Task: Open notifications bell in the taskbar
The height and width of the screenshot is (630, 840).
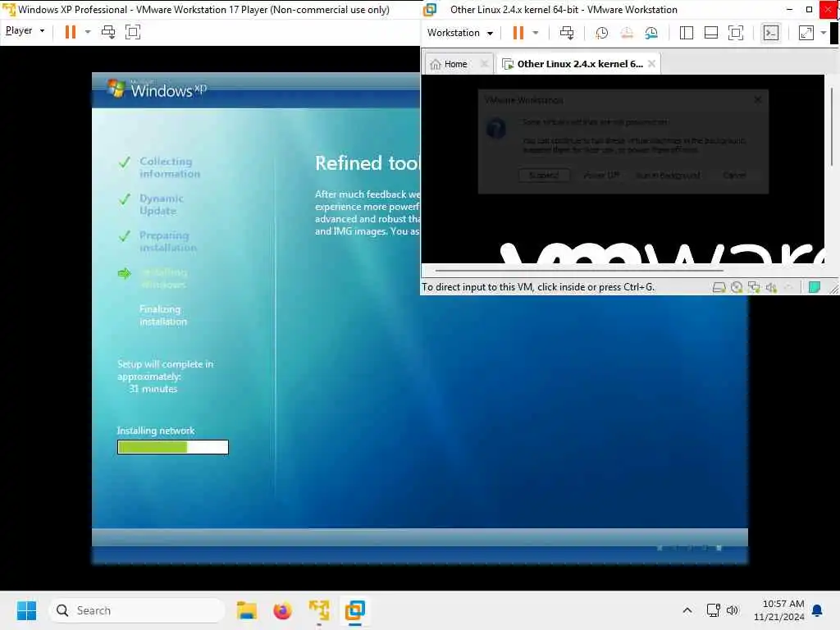Action: tap(818, 610)
